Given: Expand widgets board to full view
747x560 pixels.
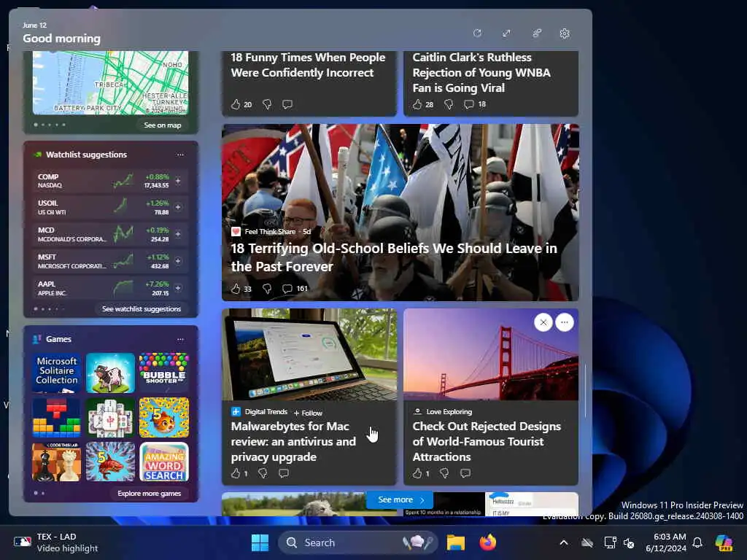Looking at the screenshot, I should [506, 34].
